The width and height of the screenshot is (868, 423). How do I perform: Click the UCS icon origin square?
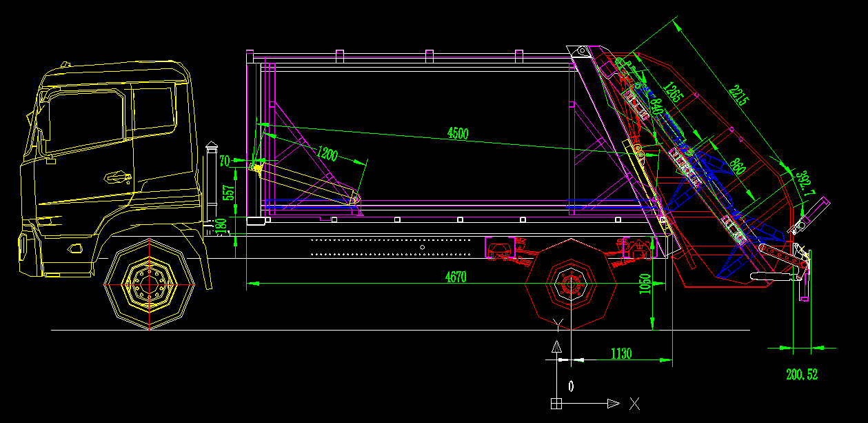tap(556, 403)
